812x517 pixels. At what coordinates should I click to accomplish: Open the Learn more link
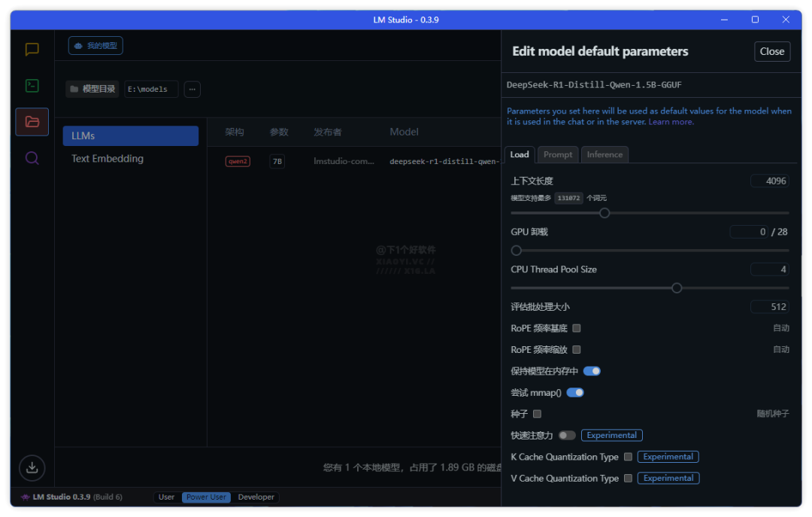(x=671, y=122)
